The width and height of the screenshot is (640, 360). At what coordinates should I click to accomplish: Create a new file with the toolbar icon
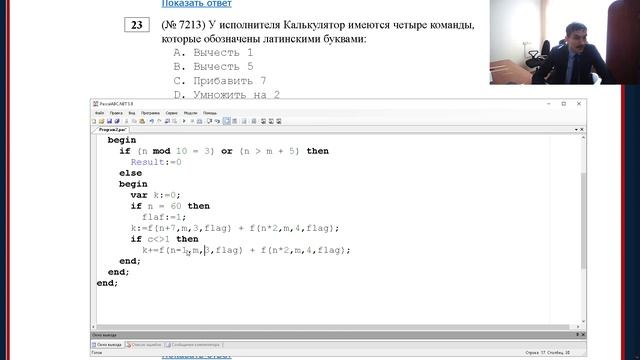94,121
